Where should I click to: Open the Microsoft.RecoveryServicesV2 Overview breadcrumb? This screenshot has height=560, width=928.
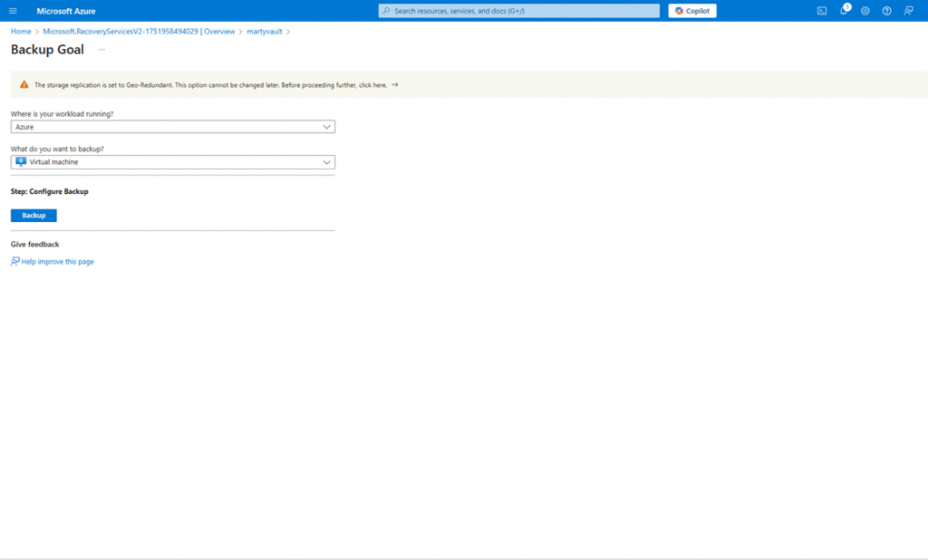pos(139,32)
